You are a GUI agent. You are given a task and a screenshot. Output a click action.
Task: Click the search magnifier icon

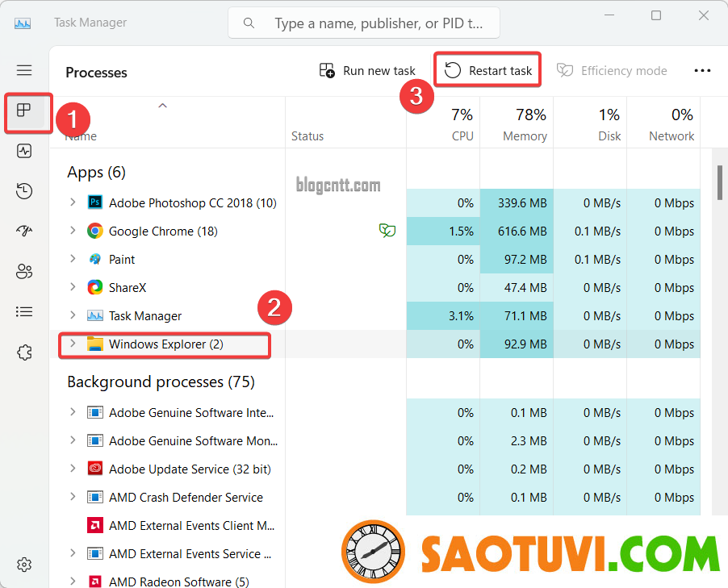point(249,23)
